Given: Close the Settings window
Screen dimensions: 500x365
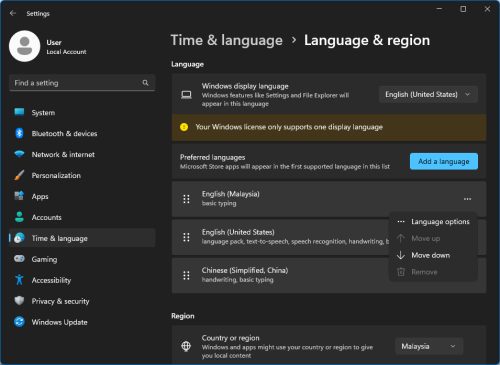Looking at the screenshot, I should (x=487, y=9).
